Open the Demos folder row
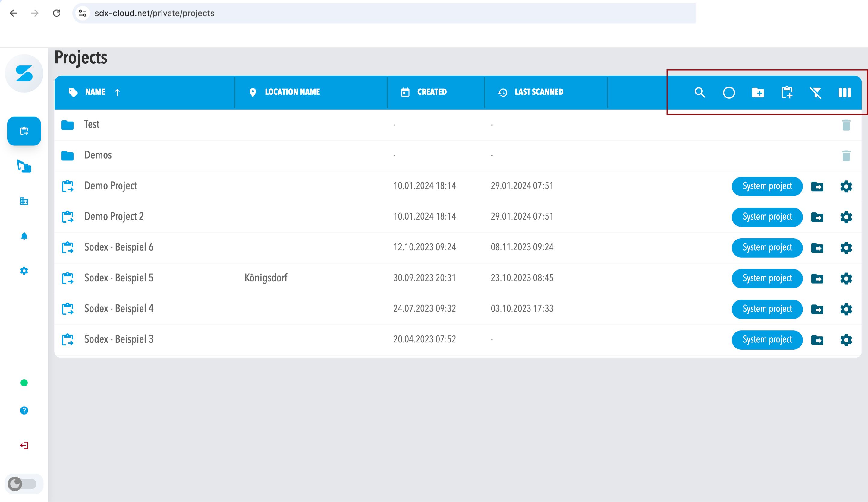The width and height of the screenshot is (868, 502). pyautogui.click(x=458, y=155)
